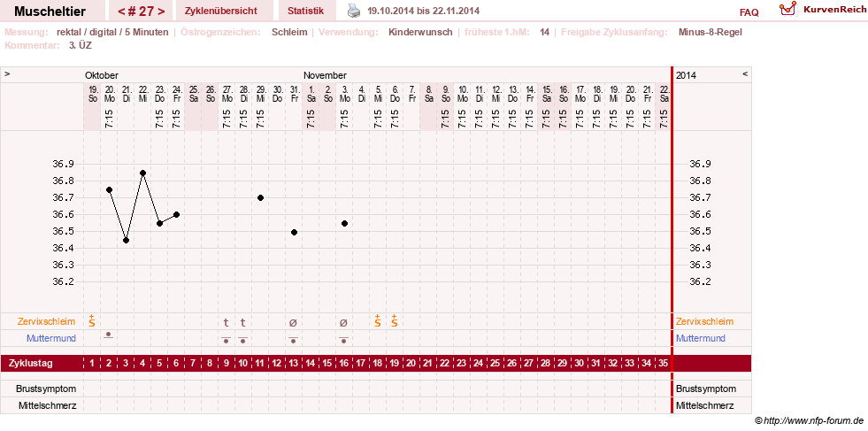Click cycle day 28 in Zyklustag row
The image size is (868, 431).
(545, 364)
